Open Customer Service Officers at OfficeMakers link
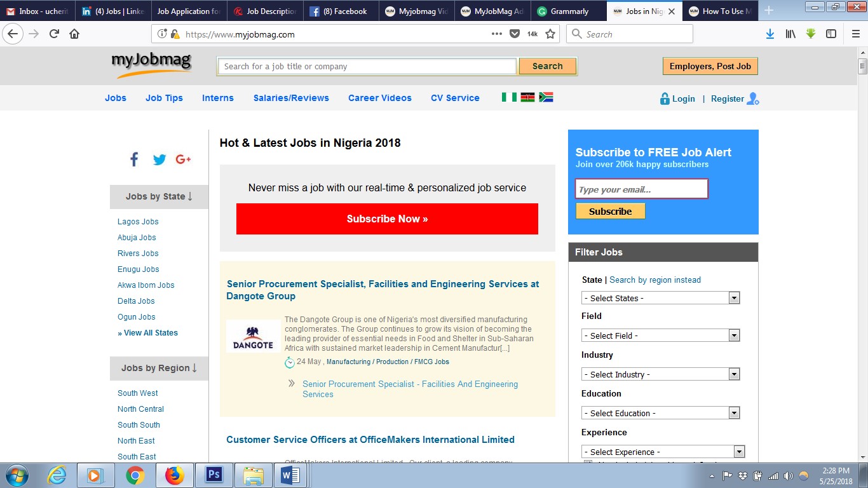This screenshot has height=488, width=868. 370,440
